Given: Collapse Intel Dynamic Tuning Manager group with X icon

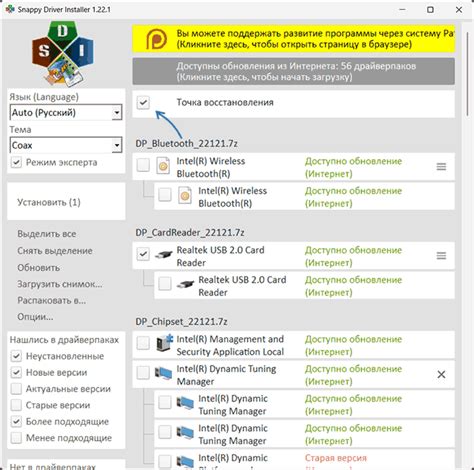Looking at the screenshot, I should coord(441,374).
